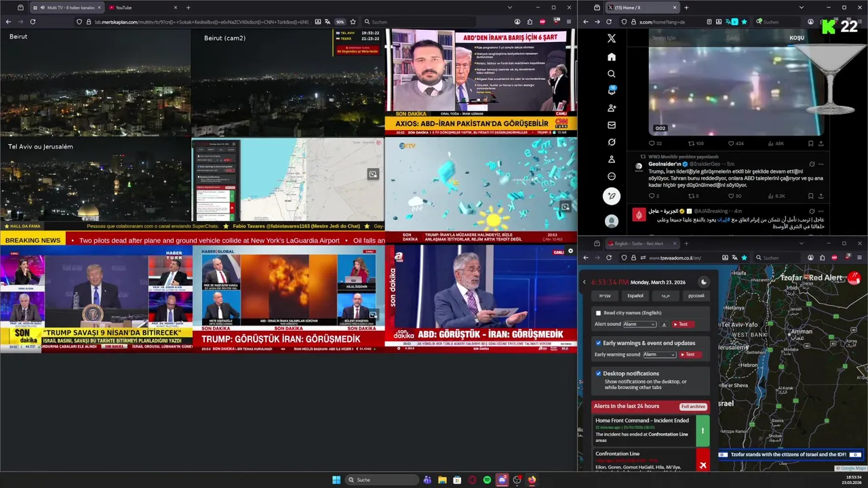Open X follow-people icon in sidebar

[611, 108]
